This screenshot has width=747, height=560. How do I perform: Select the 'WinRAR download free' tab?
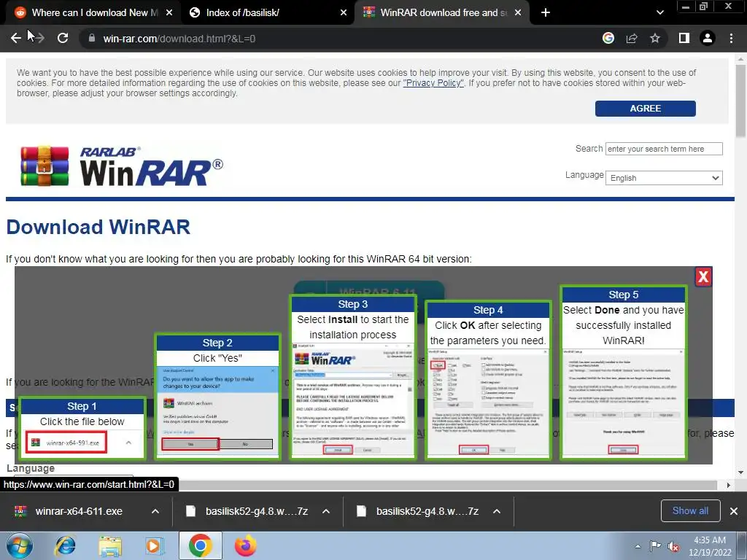(x=436, y=12)
